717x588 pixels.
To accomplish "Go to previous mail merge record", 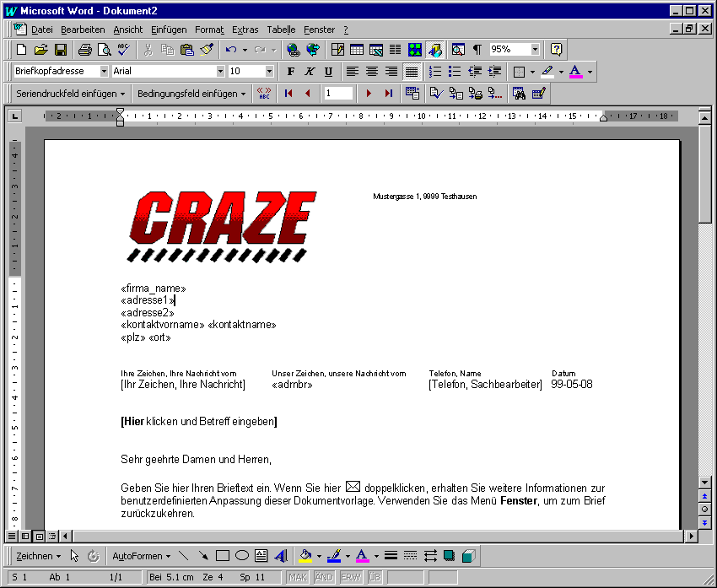I will coord(308,94).
